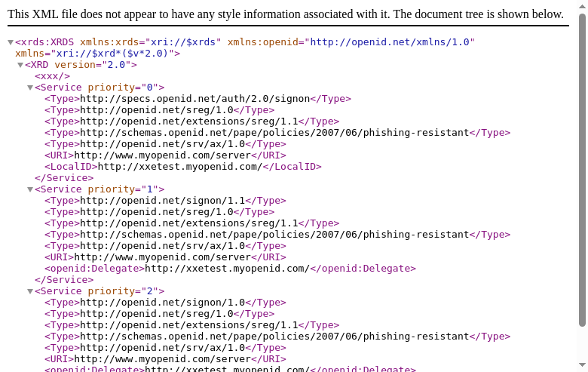Click the openid.net/signon/1.0 Type line
Viewport: 588px width, 372px height.
coord(165,302)
